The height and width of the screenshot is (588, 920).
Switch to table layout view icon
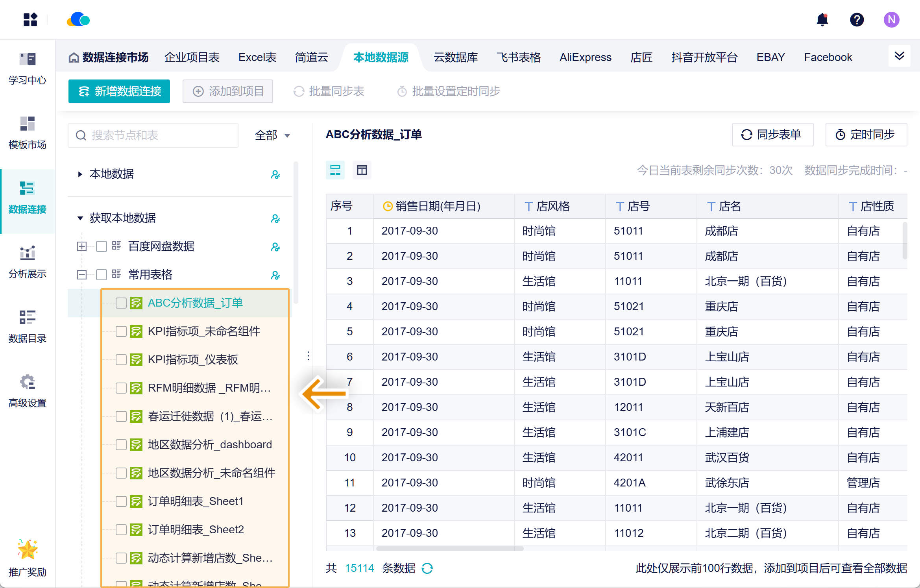click(362, 170)
